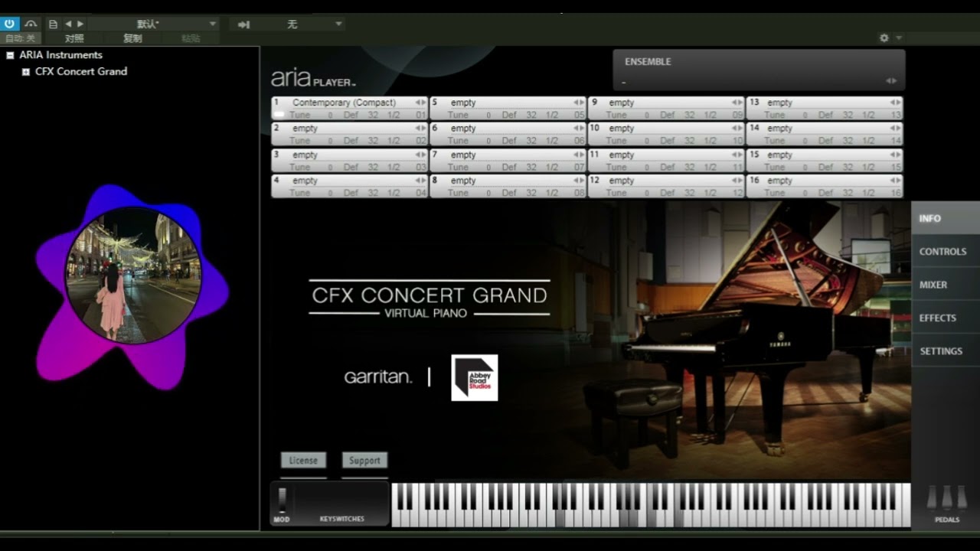Click the 1/2 stereo output in slot 1

(394, 116)
